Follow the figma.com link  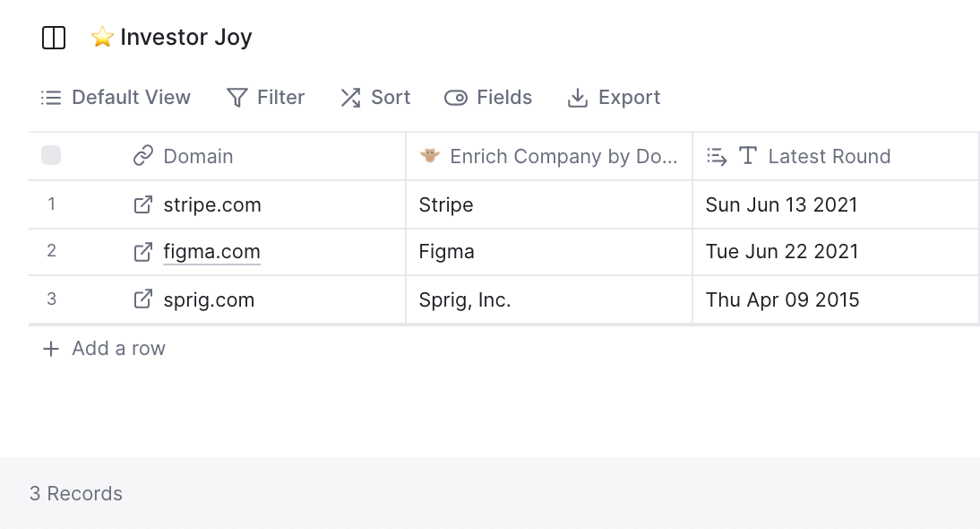pos(212,251)
